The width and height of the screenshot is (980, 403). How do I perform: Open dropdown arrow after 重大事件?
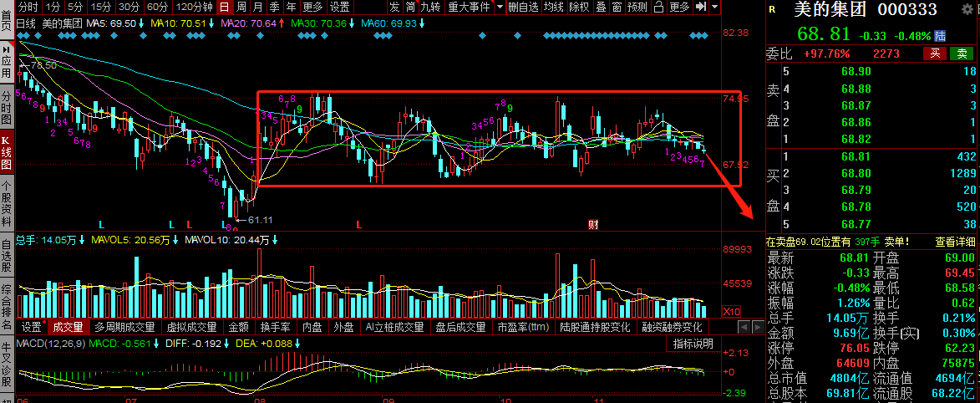pos(500,7)
